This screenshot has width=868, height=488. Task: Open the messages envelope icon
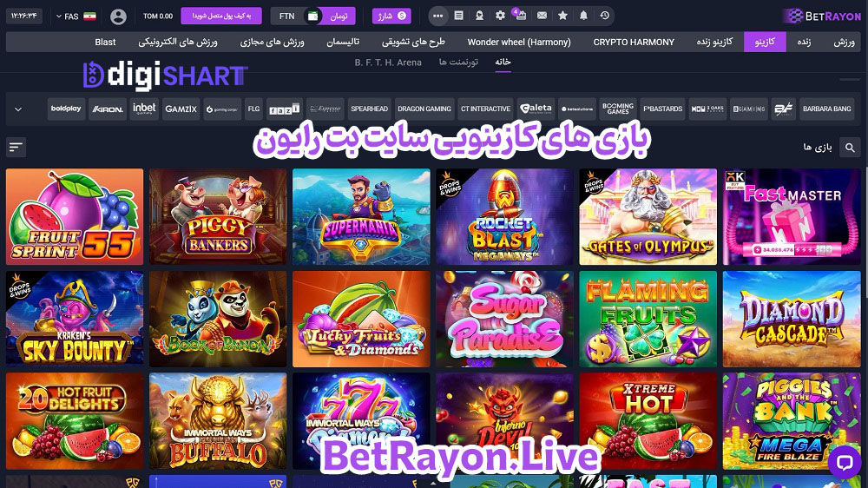(x=542, y=16)
